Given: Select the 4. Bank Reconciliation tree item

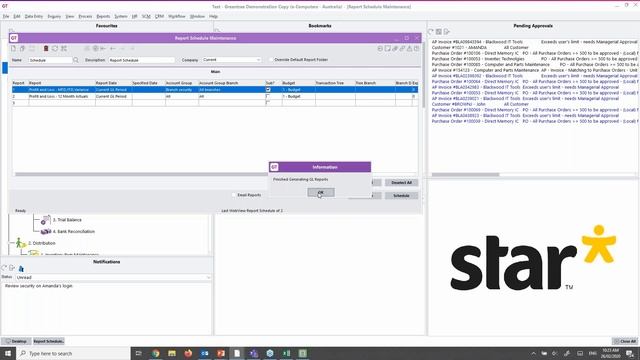Looking at the screenshot, I should (73, 231).
